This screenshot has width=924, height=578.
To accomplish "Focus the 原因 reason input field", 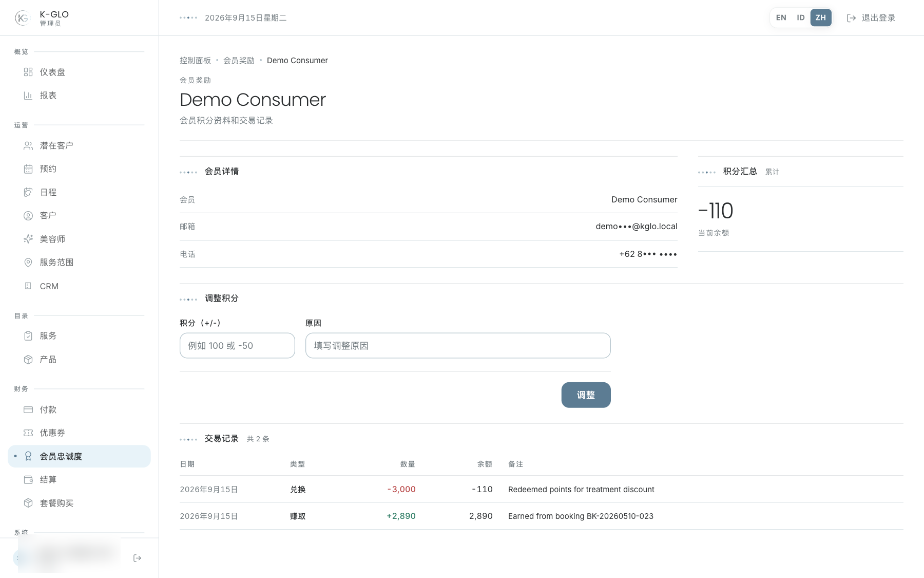I will (x=458, y=346).
